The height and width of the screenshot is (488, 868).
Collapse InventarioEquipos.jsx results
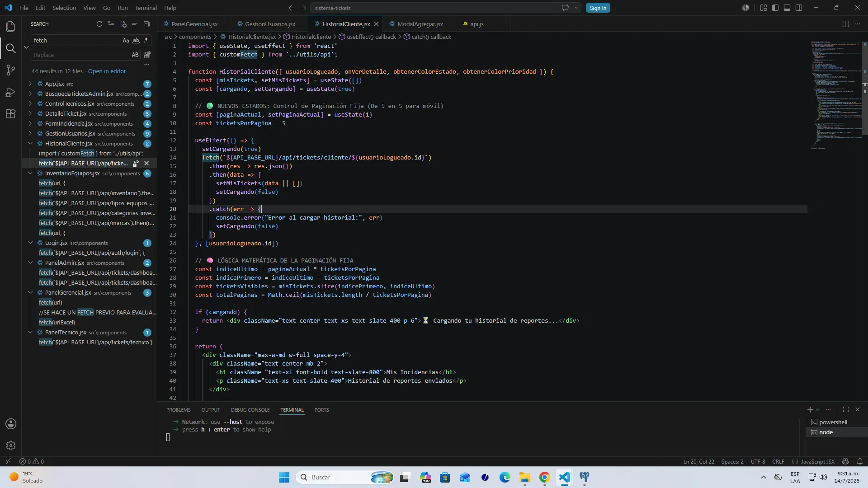[x=30, y=173]
